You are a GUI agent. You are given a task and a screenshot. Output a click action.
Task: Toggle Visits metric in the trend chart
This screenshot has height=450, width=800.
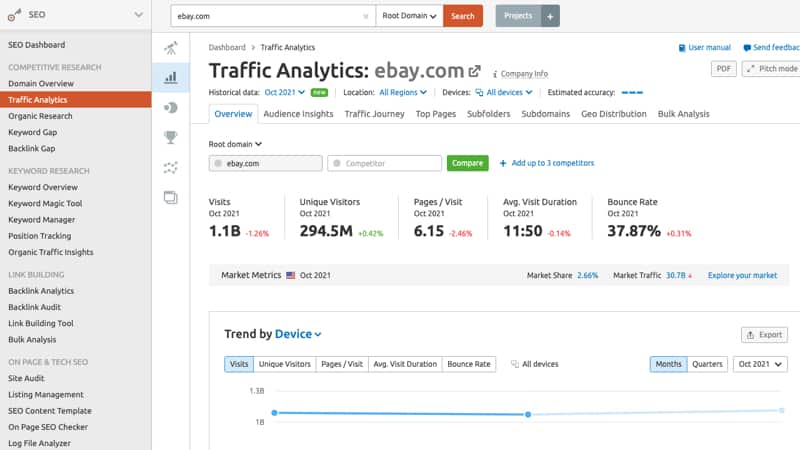point(239,364)
